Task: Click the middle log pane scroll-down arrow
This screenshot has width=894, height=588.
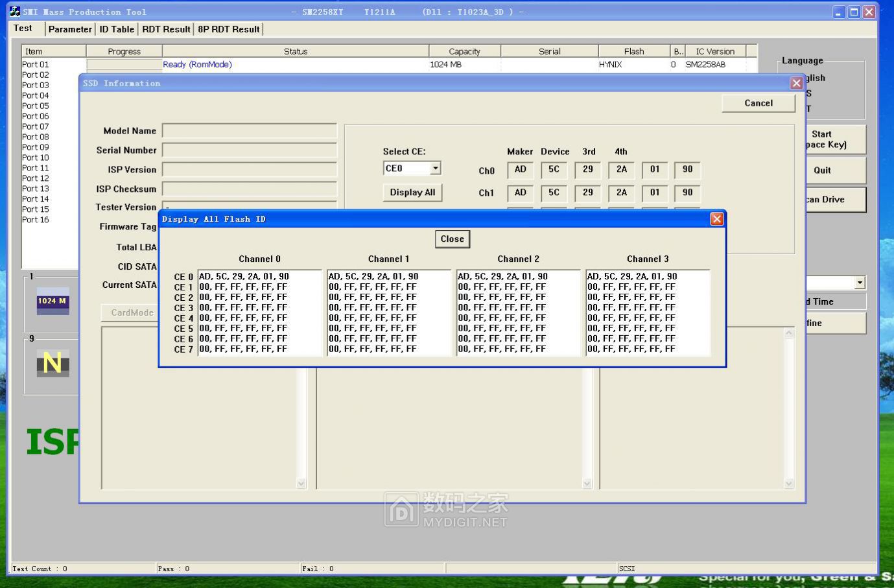Action: (587, 484)
